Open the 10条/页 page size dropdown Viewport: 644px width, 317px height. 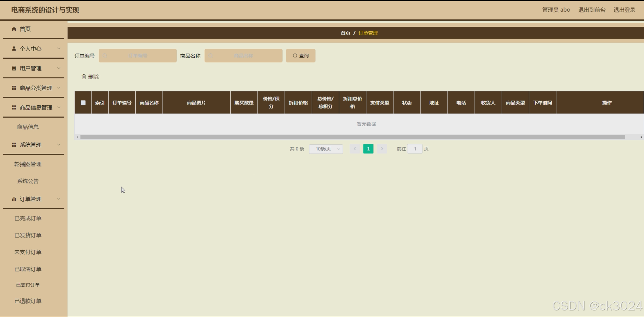(326, 149)
